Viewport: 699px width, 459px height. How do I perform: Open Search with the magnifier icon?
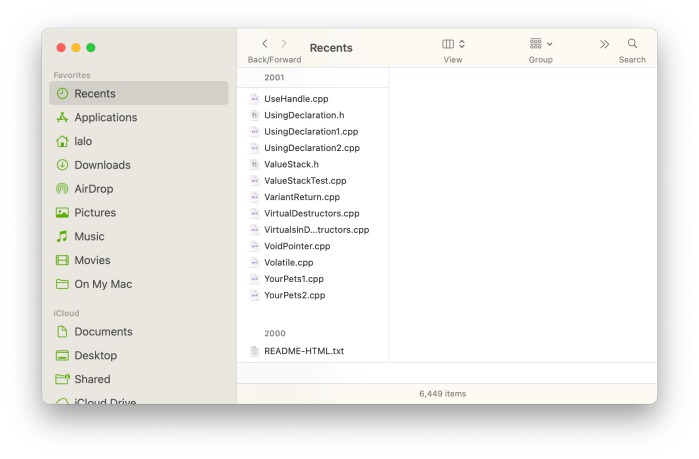click(x=632, y=44)
